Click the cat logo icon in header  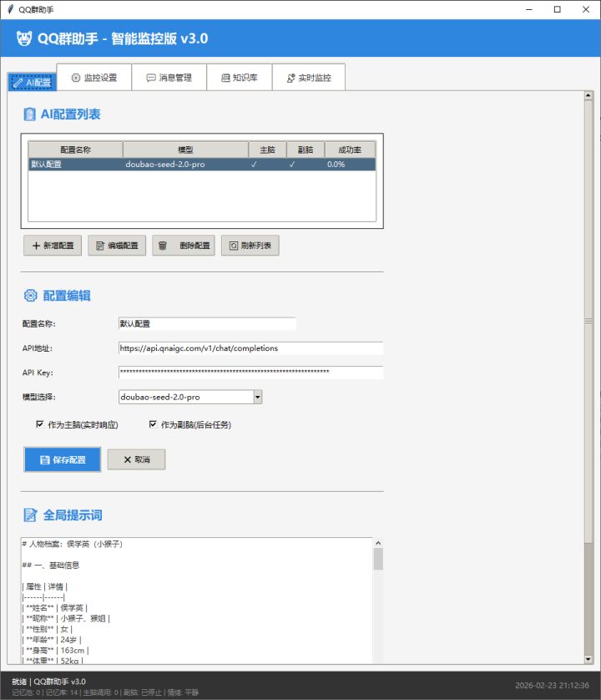click(24, 38)
